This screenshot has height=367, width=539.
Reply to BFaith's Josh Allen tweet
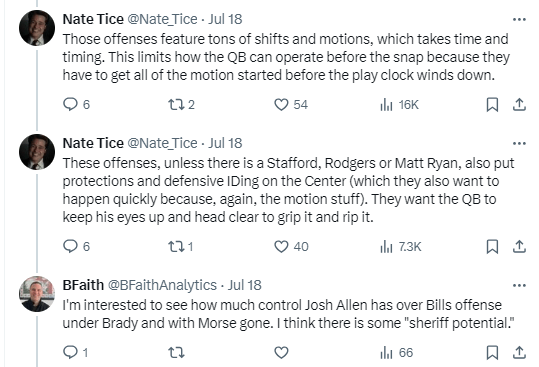click(x=76, y=353)
